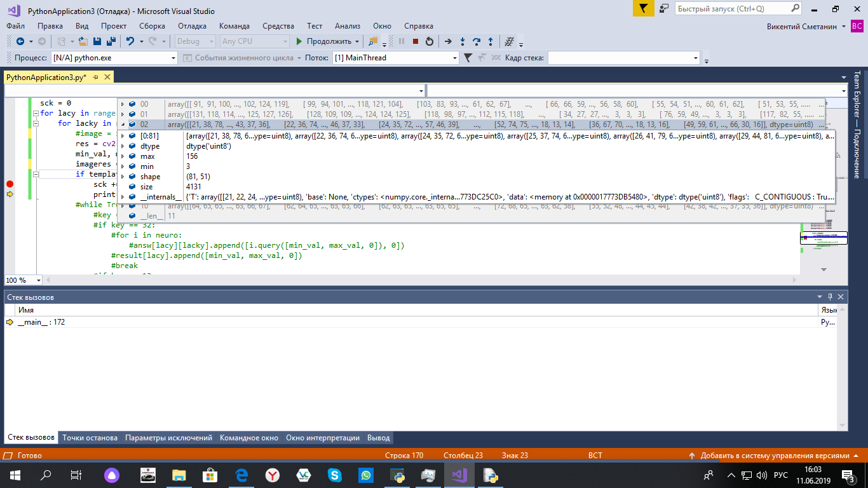Step Into with the down-arrow icon
Image resolution: width=868 pixels, height=488 pixels.
click(463, 41)
